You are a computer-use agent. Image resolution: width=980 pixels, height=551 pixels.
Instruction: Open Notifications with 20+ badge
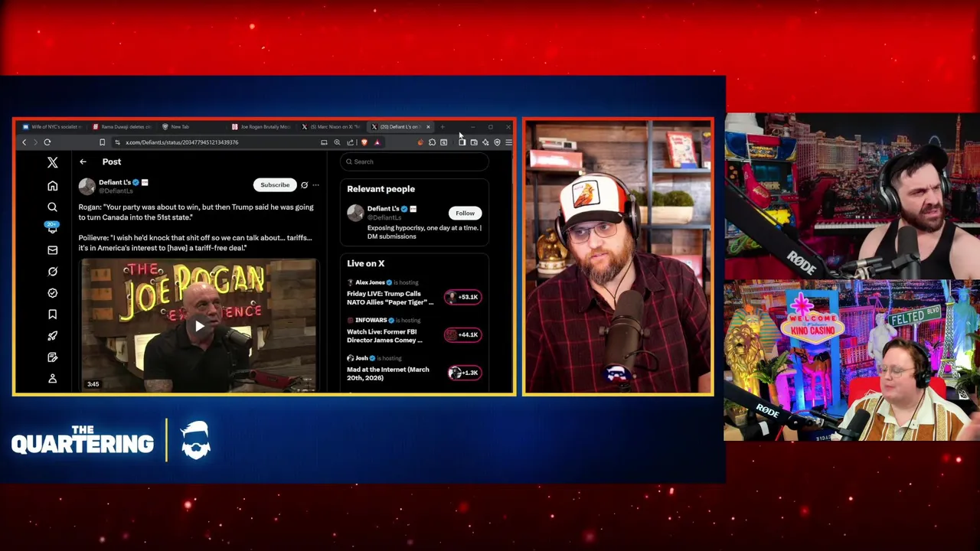[52, 227]
